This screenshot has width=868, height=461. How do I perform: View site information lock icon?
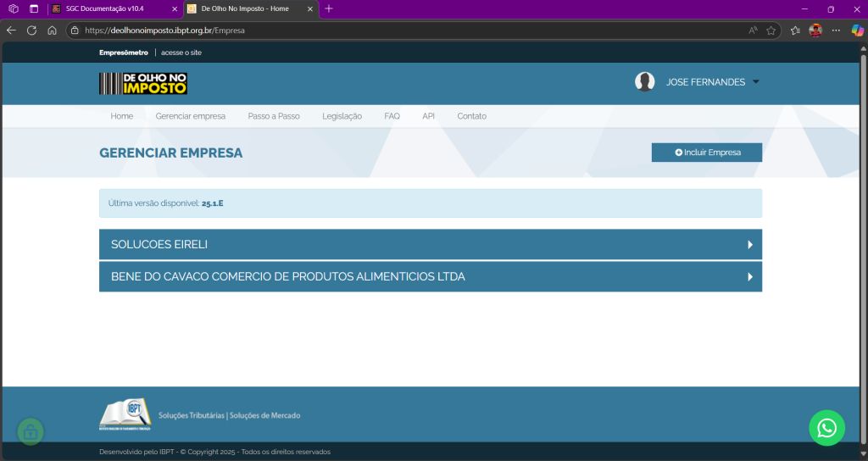pyautogui.click(x=75, y=31)
